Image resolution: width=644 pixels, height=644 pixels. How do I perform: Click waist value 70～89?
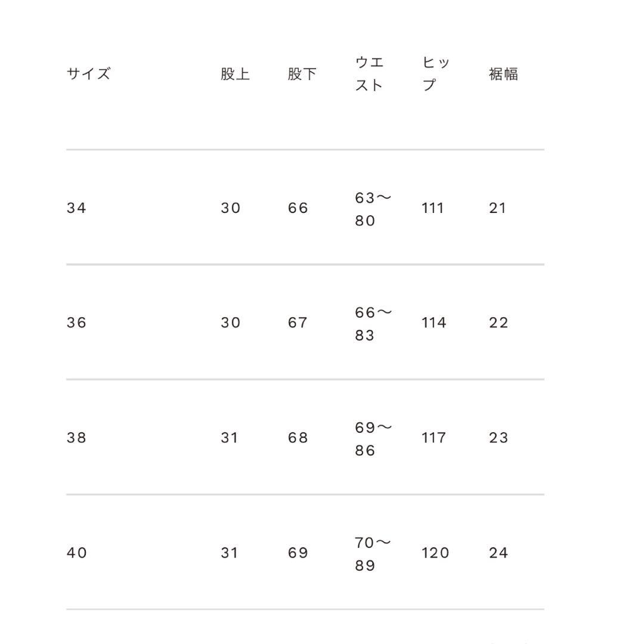pyautogui.click(x=373, y=554)
